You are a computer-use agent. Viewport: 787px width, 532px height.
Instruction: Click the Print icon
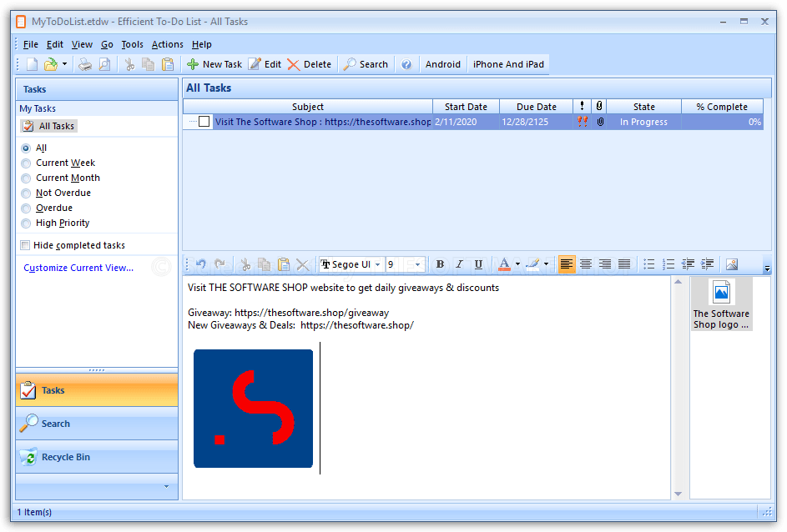(x=85, y=64)
